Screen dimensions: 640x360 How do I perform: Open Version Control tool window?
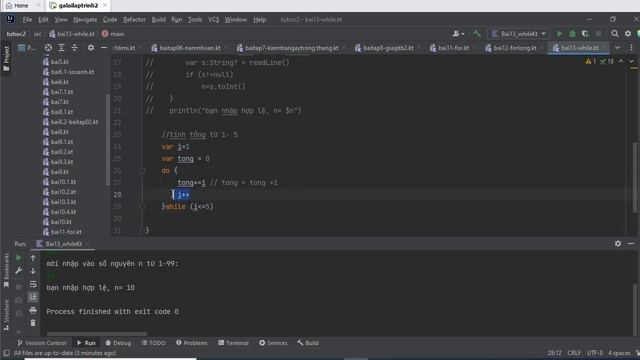pos(42,343)
